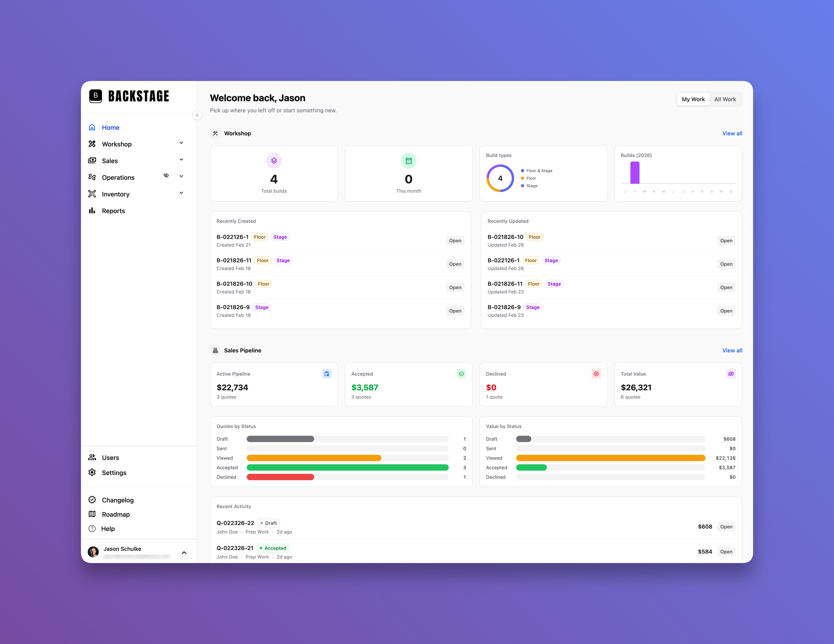Viewport: 834px width, 644px height.
Task: Go to Inventory menu item
Action: (116, 194)
